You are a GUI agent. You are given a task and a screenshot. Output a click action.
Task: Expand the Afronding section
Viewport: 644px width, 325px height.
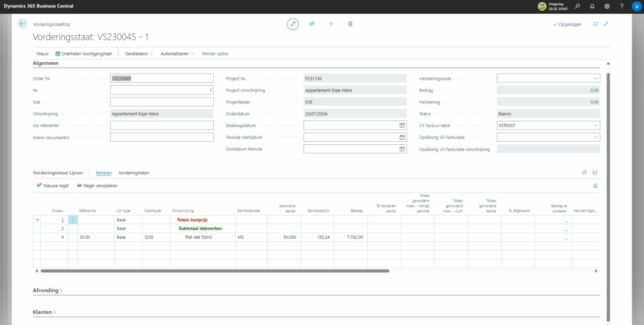click(x=48, y=290)
